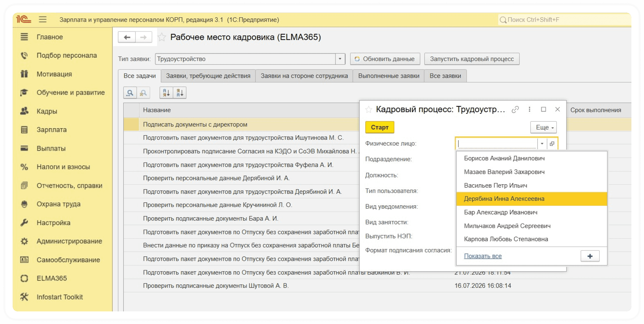Star the Кадровый процесс dialog as favorite
Viewport: 644px width, 324px height.
coord(369,109)
